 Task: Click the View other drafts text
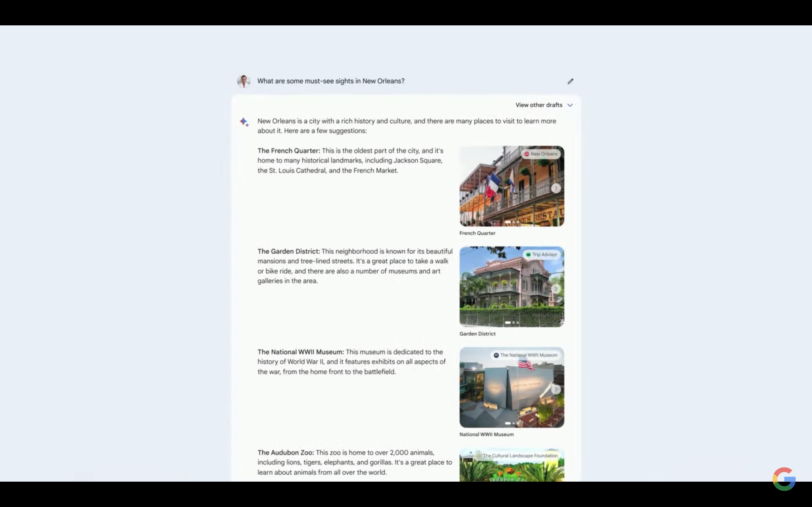pyautogui.click(x=539, y=105)
